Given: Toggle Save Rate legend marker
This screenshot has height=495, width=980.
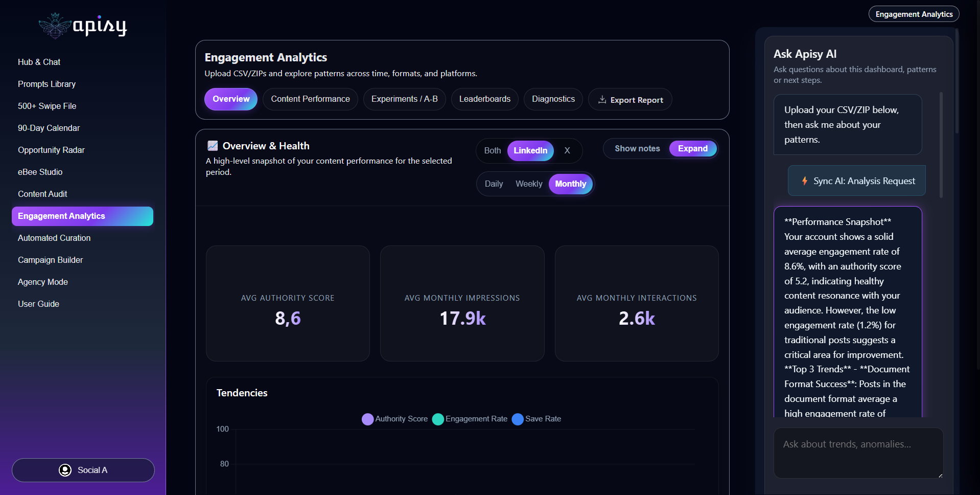Looking at the screenshot, I should pyautogui.click(x=518, y=419).
